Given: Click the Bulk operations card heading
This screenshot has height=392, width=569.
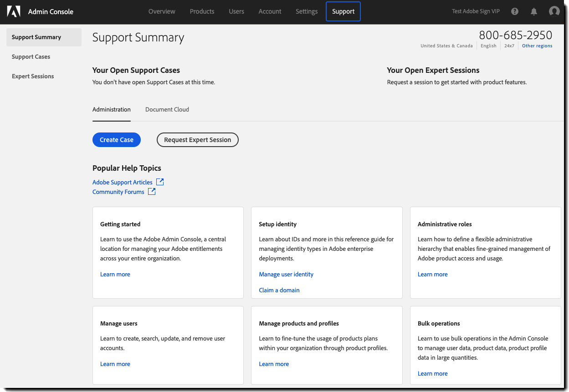Looking at the screenshot, I should pyautogui.click(x=439, y=323).
